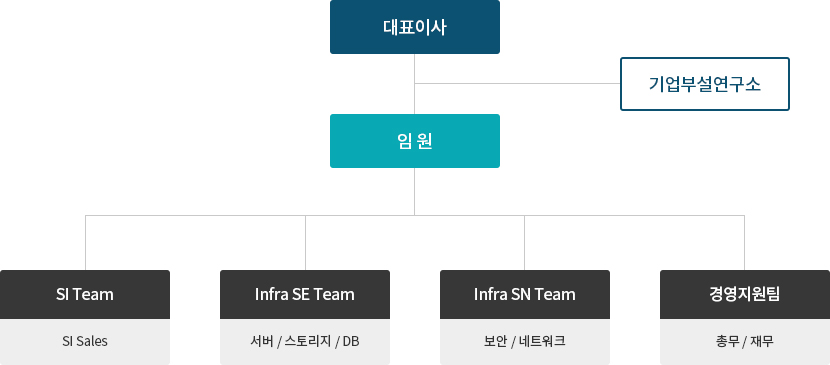Click the 대표이사 box at the top

414,27
